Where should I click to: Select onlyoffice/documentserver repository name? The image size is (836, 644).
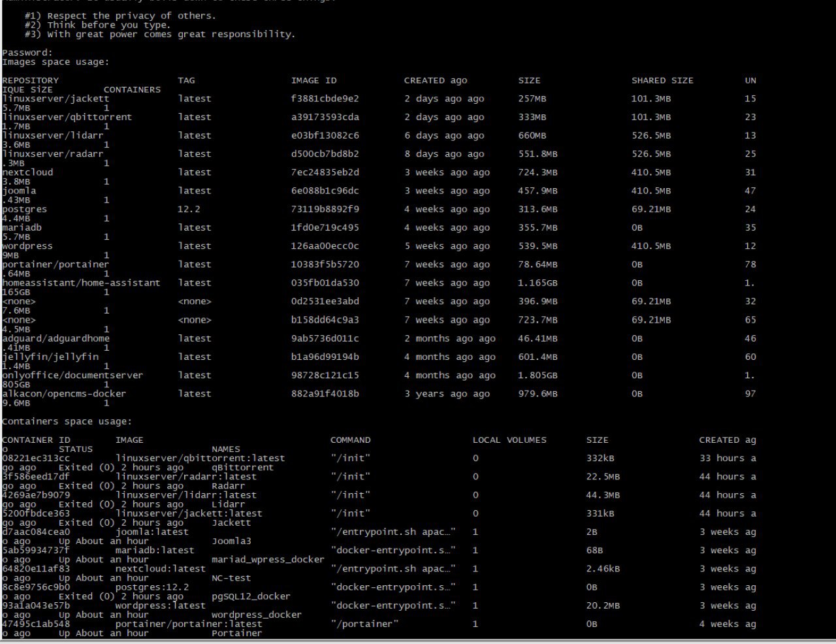click(72, 376)
